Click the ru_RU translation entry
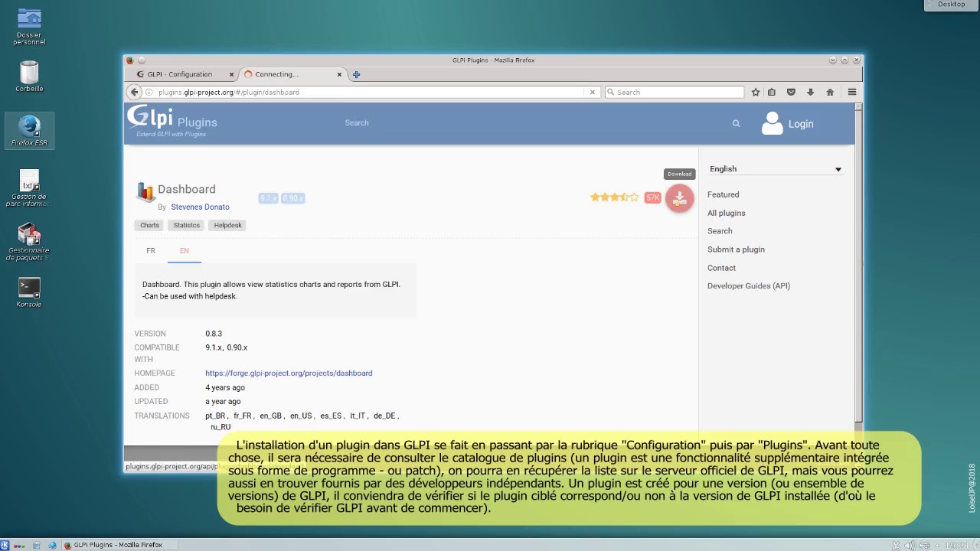 220,428
